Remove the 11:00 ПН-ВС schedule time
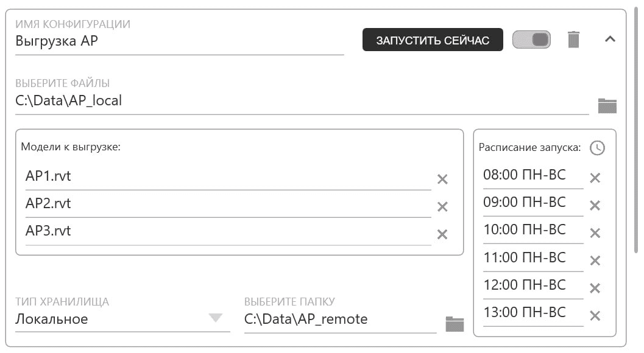Screen dimensions: 644x353 pyautogui.click(x=595, y=259)
